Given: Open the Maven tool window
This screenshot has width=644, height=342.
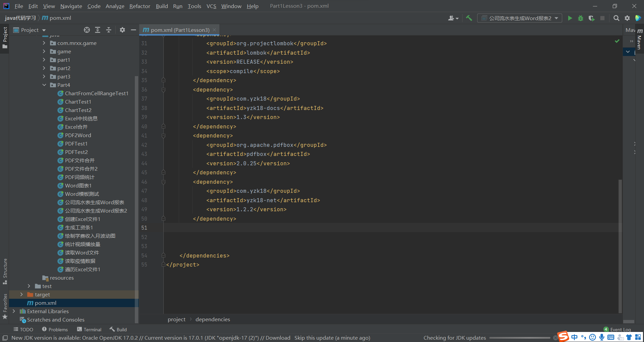Looking at the screenshot, I should (x=639, y=39).
